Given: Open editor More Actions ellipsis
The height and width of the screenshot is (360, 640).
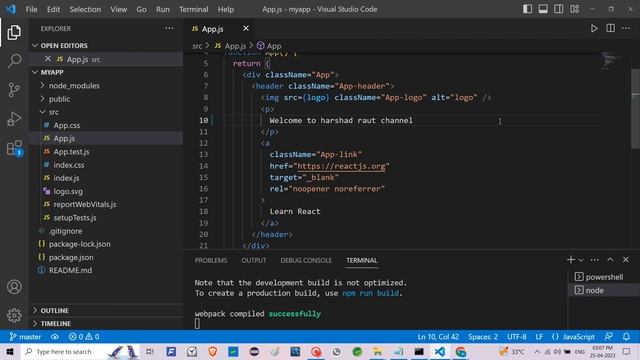Looking at the screenshot, I should tap(626, 28).
